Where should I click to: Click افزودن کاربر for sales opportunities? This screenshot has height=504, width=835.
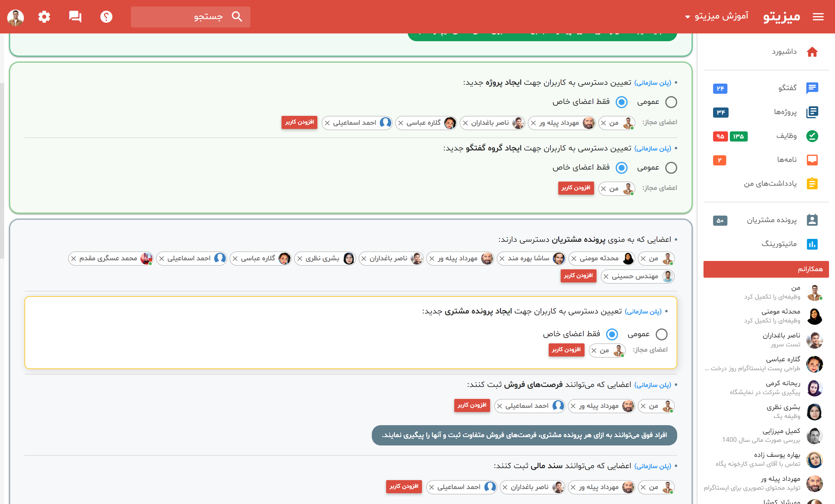[472, 405]
